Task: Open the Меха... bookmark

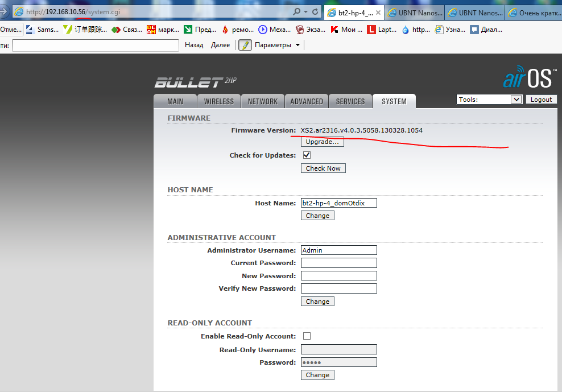Action: coord(275,30)
